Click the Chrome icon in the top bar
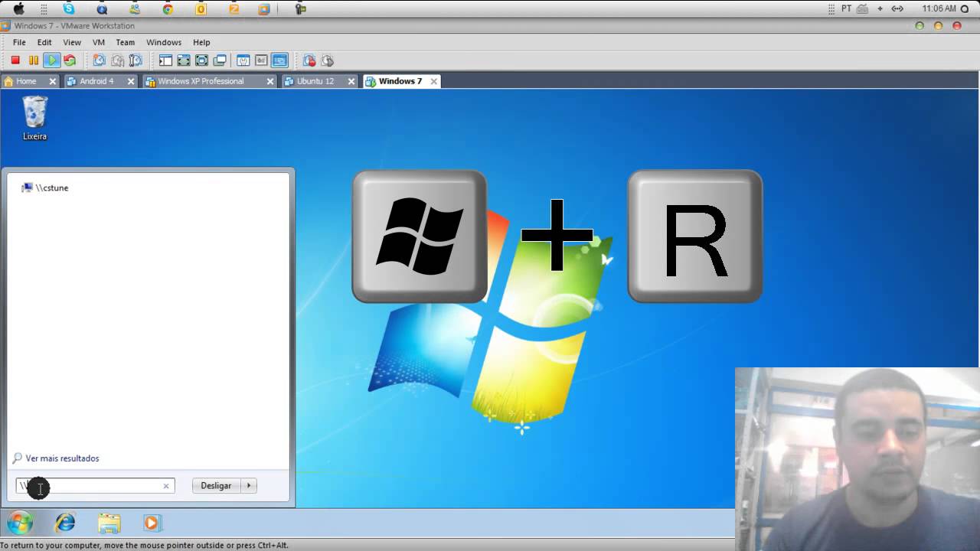Viewport: 980px width, 551px height. 168,9
